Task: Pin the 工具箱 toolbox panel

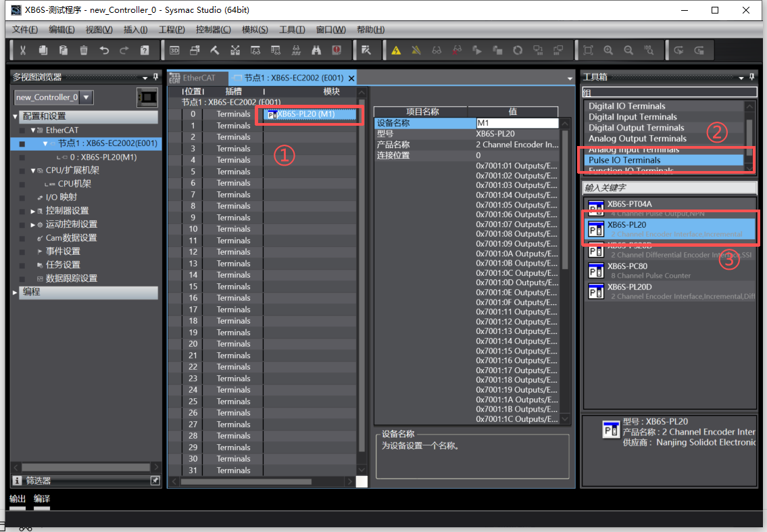Action: tap(761, 77)
